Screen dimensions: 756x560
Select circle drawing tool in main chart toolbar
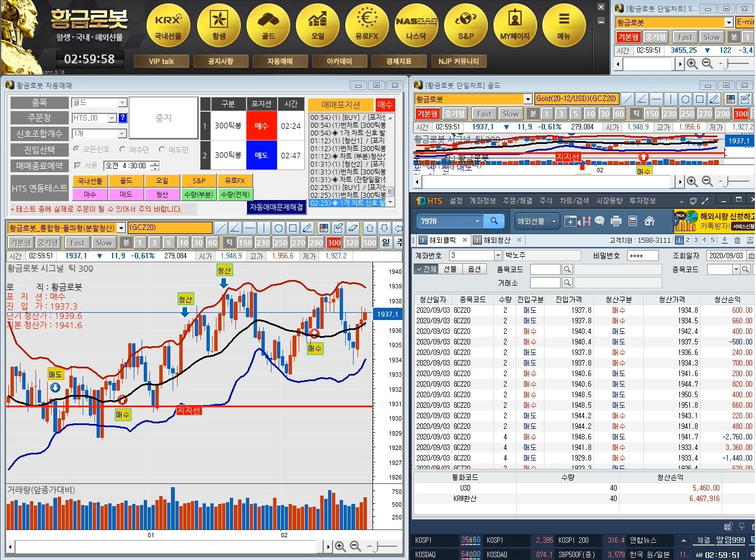278,228
